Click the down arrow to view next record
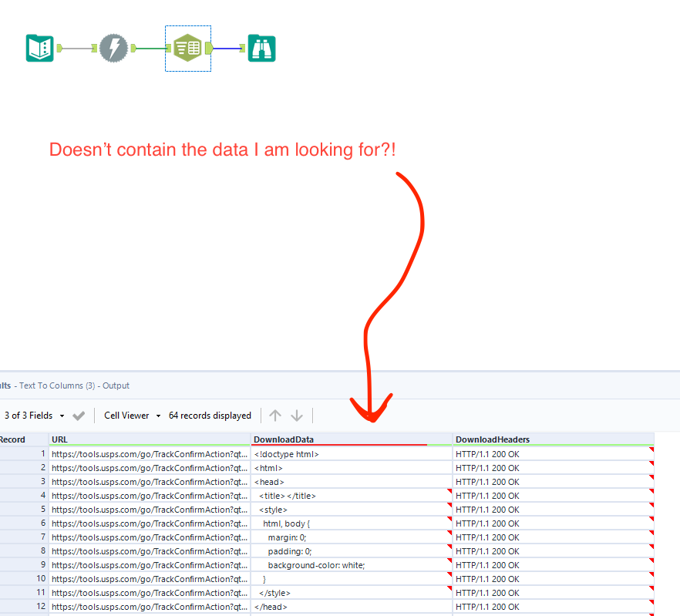 click(297, 415)
